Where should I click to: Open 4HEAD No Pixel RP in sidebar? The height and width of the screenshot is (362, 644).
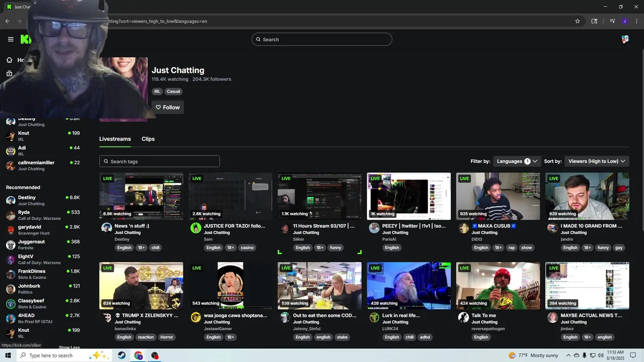point(42,318)
